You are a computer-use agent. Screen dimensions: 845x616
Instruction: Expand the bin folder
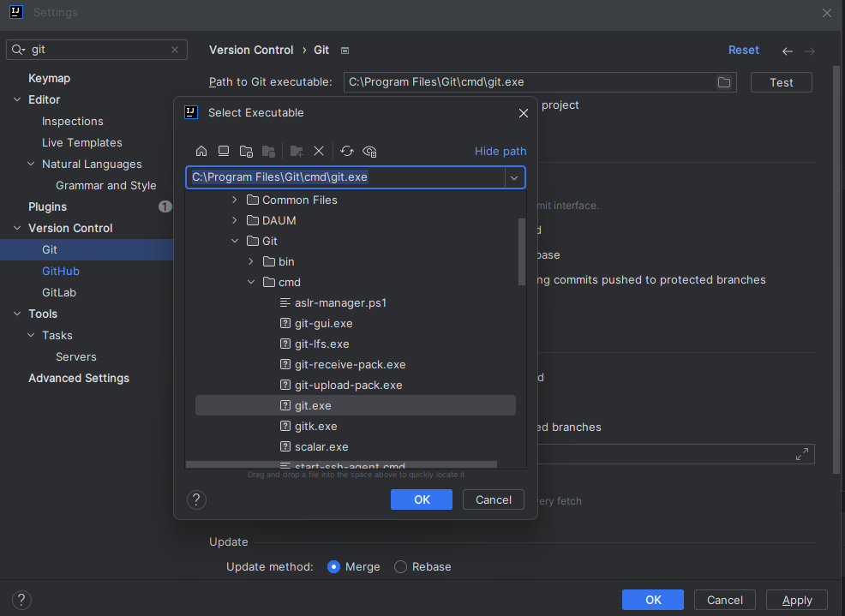coord(250,261)
